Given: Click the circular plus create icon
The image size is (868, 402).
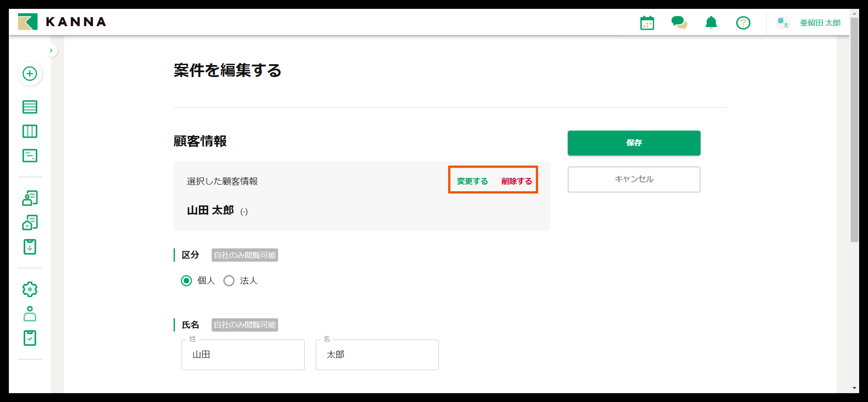Looking at the screenshot, I should pos(30,73).
